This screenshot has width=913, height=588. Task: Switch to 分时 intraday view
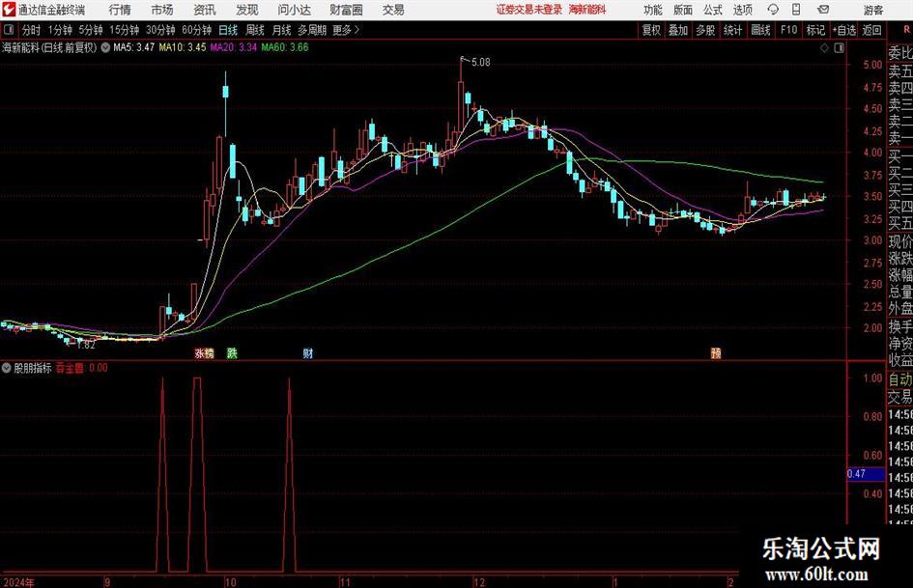(x=31, y=30)
